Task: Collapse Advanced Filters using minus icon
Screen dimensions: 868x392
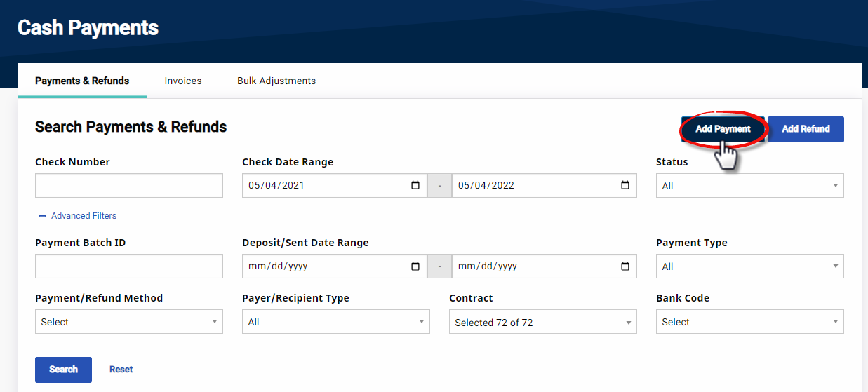Action: click(42, 216)
